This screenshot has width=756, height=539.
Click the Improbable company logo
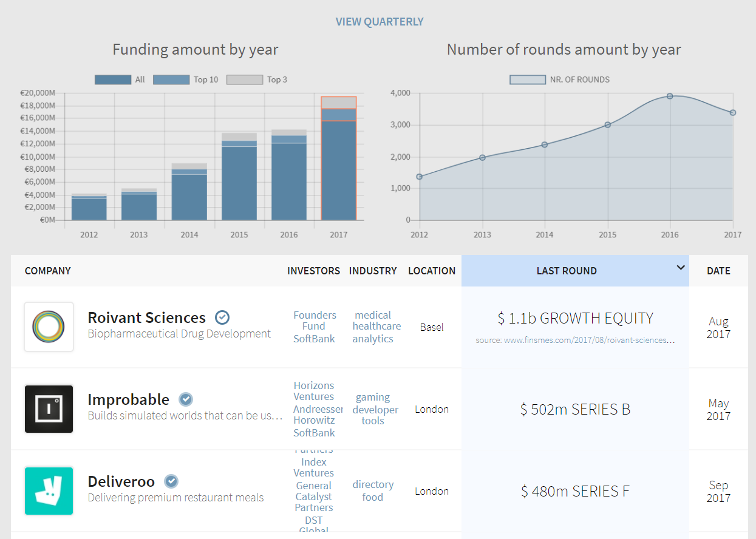point(49,409)
